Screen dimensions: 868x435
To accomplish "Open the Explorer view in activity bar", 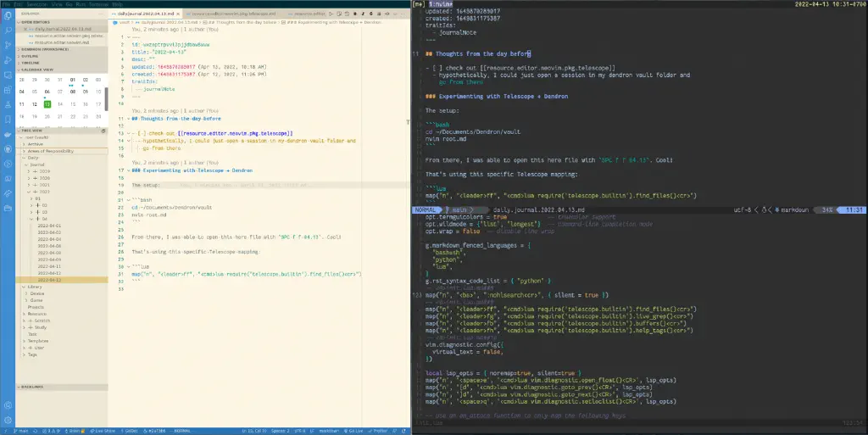I will coord(8,15).
